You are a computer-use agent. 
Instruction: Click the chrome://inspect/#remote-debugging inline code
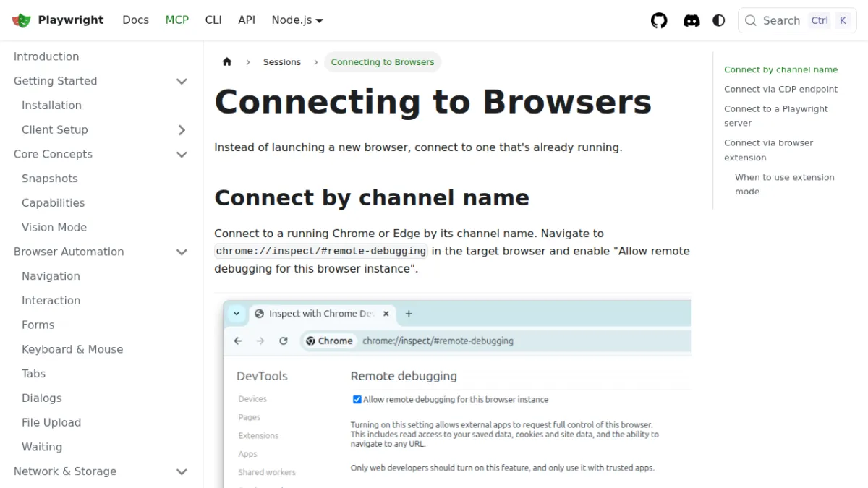pos(321,251)
